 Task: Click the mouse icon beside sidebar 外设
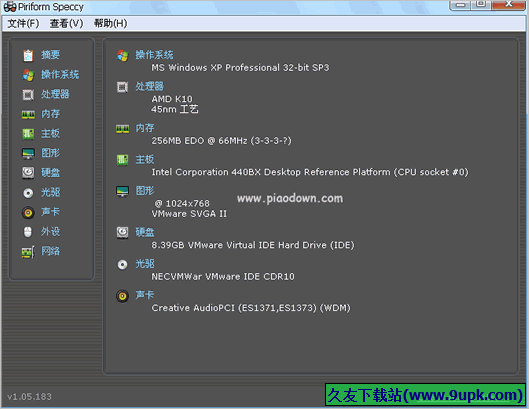tap(28, 232)
